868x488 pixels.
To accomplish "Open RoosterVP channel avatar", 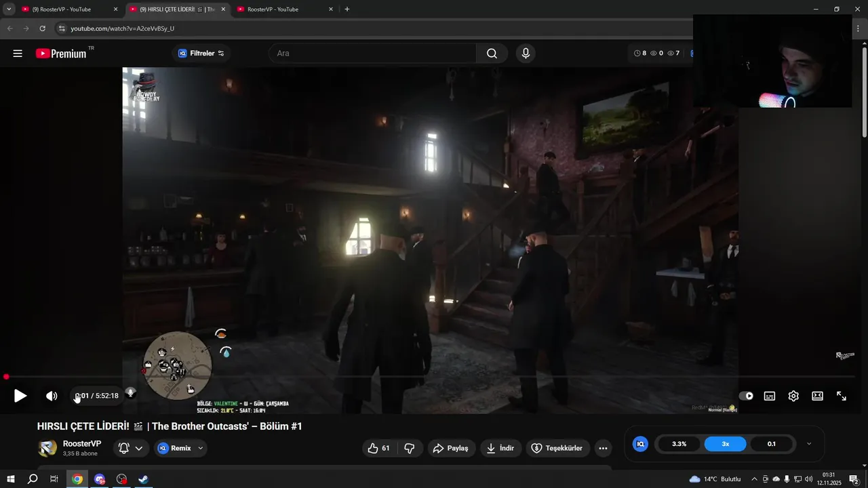I will [x=47, y=448].
